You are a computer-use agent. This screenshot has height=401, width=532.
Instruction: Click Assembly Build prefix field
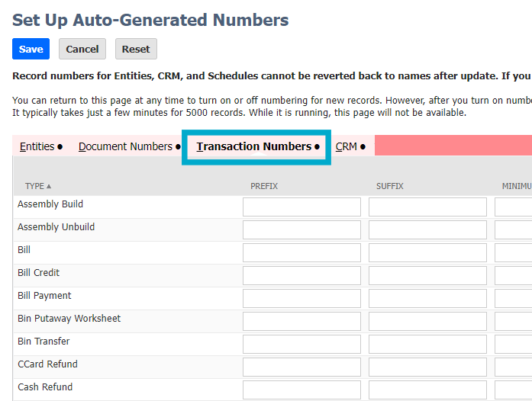tap(301, 207)
